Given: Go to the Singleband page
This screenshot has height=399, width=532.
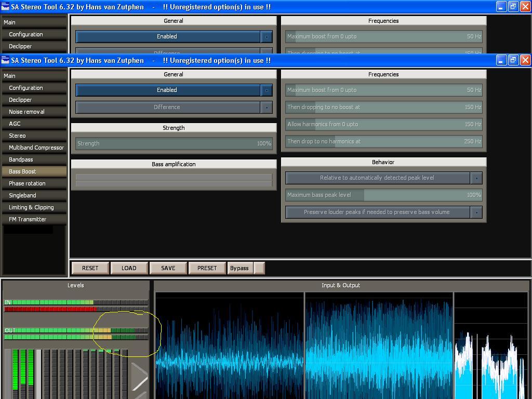Looking at the screenshot, I should [34, 195].
